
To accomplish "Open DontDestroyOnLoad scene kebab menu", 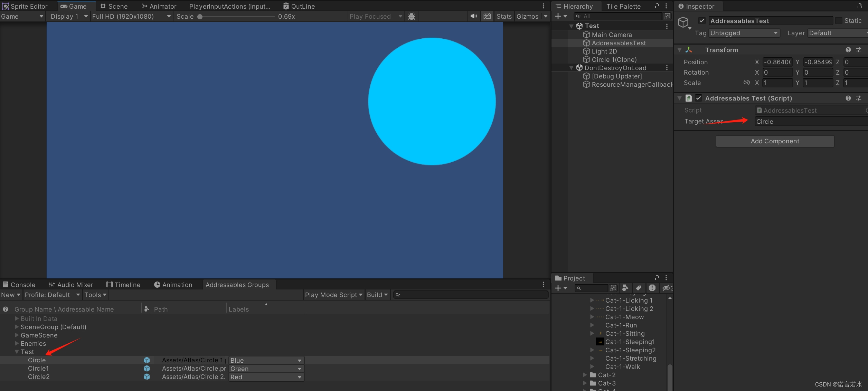I will pos(667,68).
